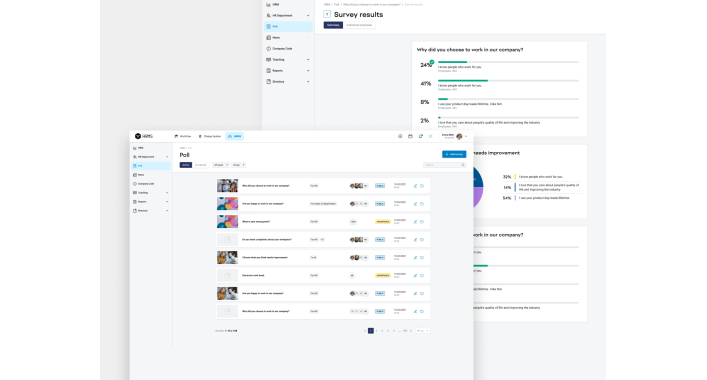
Task: Expand Directory in the Poll window sidebar
Action: click(x=167, y=211)
